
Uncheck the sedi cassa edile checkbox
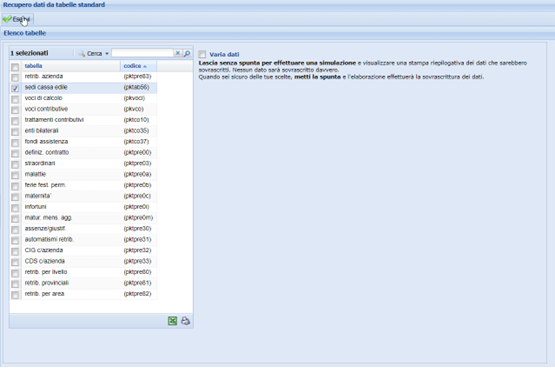[x=15, y=88]
